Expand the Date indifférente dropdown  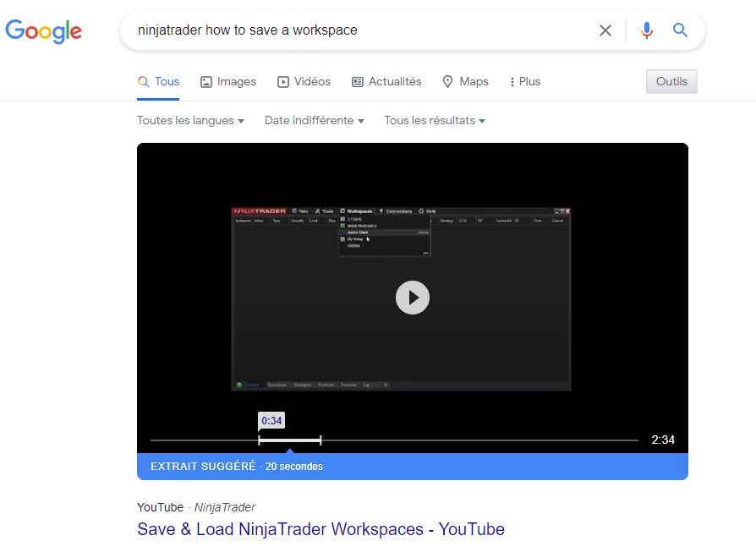[314, 121]
